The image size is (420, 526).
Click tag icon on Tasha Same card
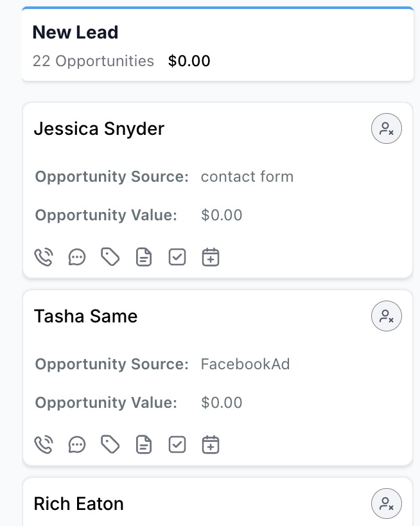point(110,444)
